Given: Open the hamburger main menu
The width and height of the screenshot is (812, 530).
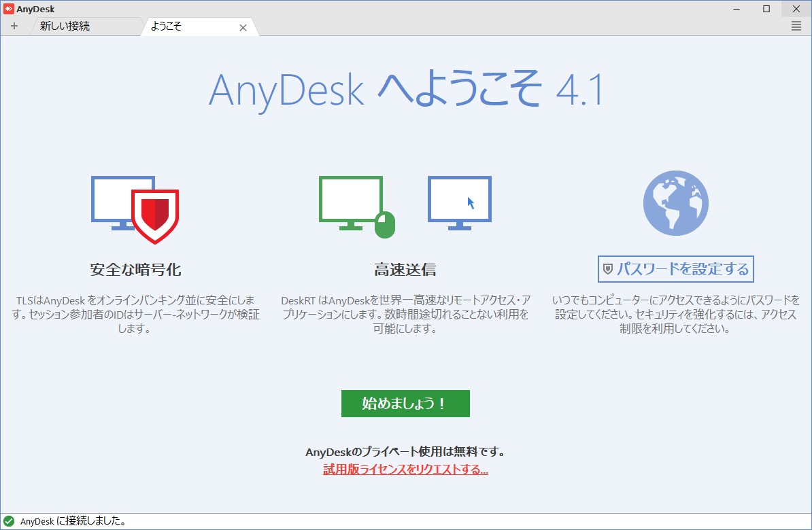Looking at the screenshot, I should click(796, 26).
